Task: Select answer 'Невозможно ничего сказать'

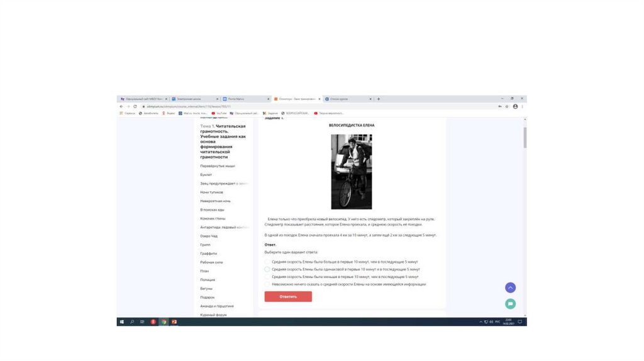Action: point(267,284)
